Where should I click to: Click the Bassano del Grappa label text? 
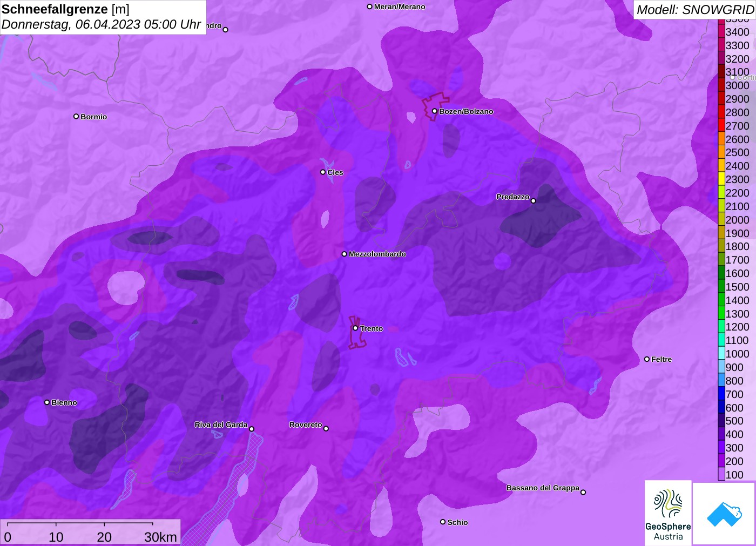point(543,488)
